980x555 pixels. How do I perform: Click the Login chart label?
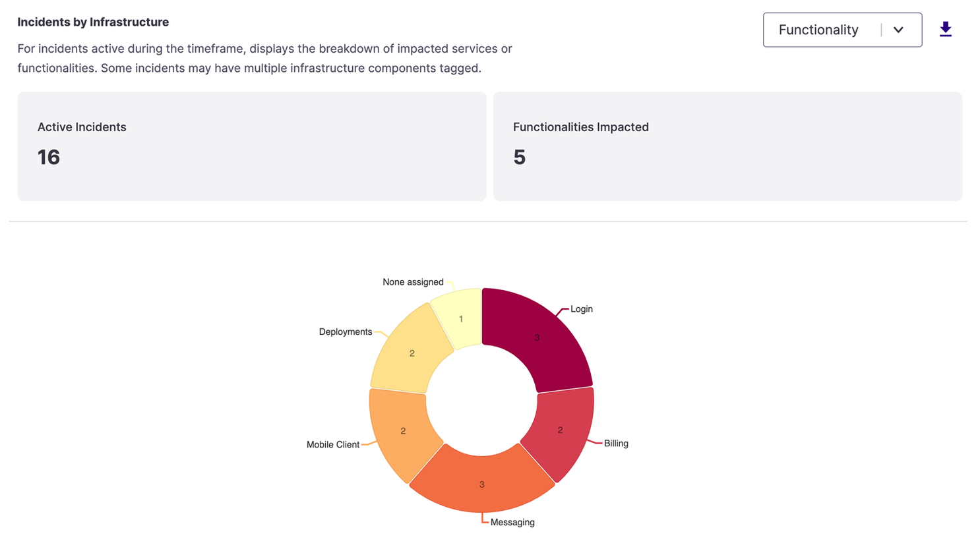point(582,309)
